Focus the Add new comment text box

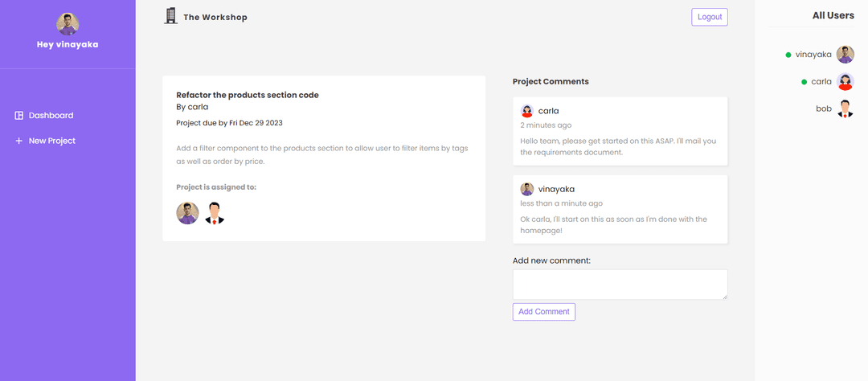coord(620,285)
